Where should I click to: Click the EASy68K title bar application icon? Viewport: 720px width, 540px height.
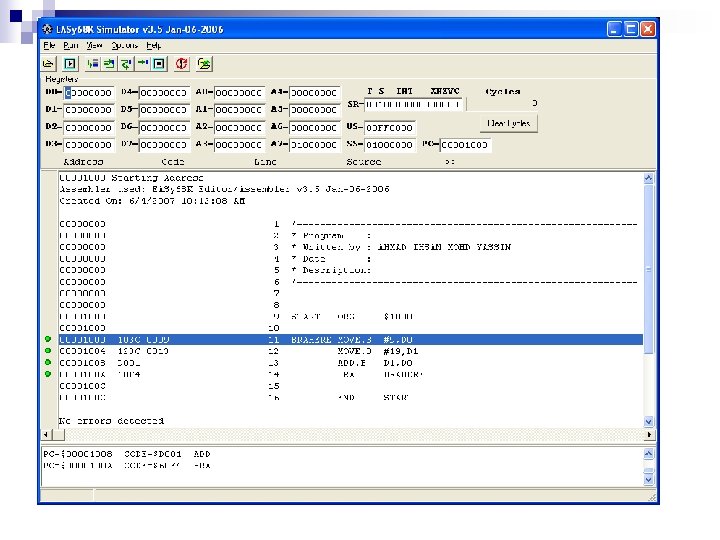coord(47,29)
